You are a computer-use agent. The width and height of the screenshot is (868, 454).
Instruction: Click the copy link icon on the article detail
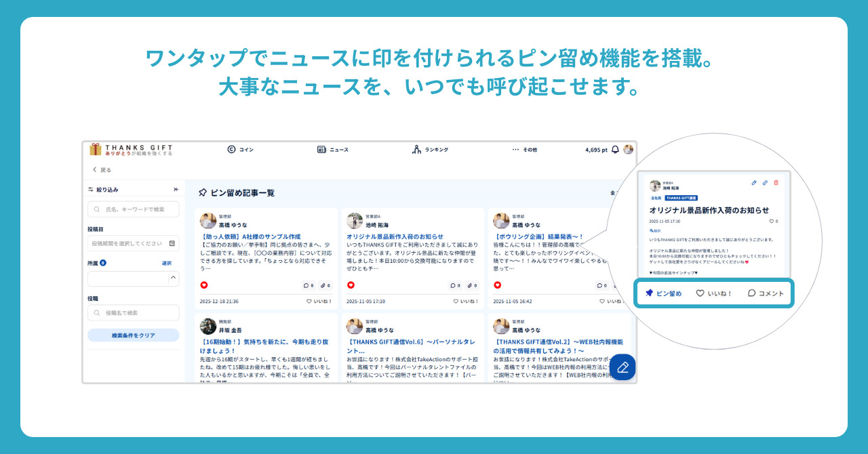coord(765,183)
